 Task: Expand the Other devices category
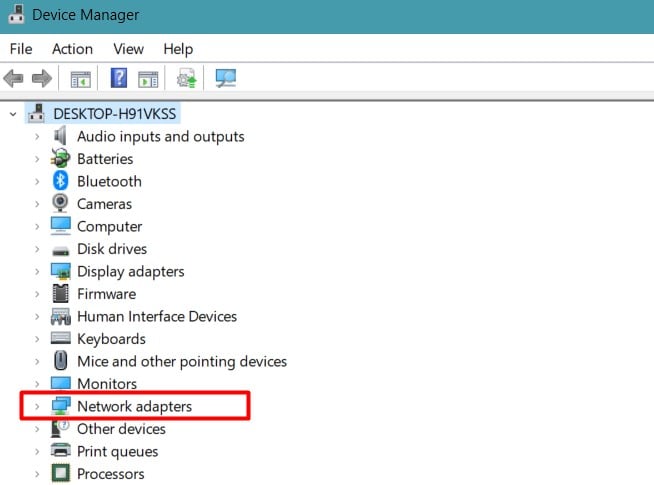click(x=37, y=429)
